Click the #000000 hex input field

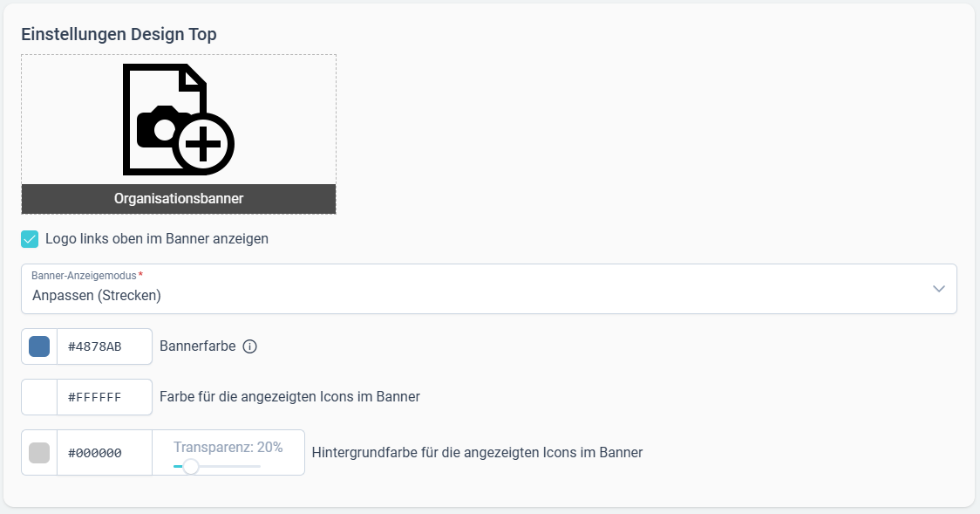pos(105,453)
